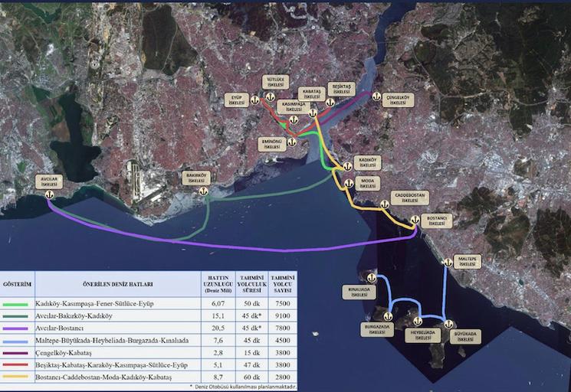Select the Çengelköy-Kabataş route row
The width and height of the screenshot is (571, 392).
pyautogui.click(x=114, y=354)
